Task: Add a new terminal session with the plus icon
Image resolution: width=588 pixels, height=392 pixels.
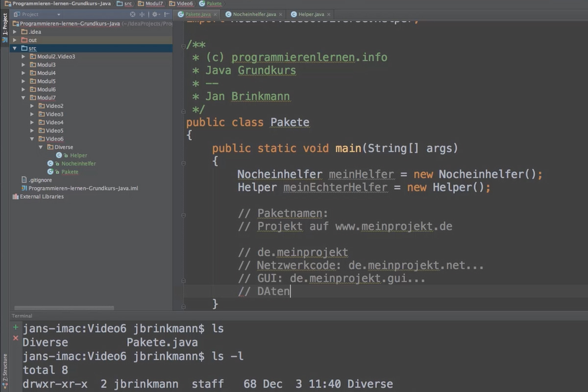Action: click(16, 327)
